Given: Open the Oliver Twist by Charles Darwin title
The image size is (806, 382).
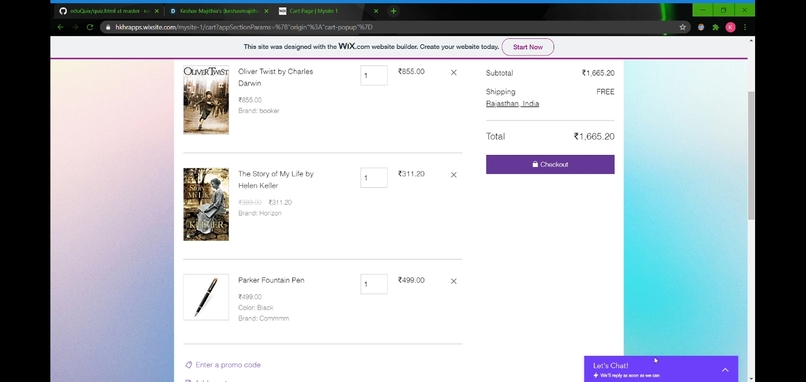Looking at the screenshot, I should click(x=276, y=77).
